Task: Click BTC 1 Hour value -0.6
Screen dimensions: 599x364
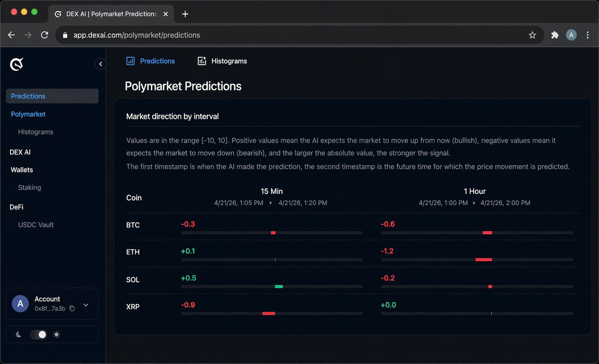Action: point(388,224)
